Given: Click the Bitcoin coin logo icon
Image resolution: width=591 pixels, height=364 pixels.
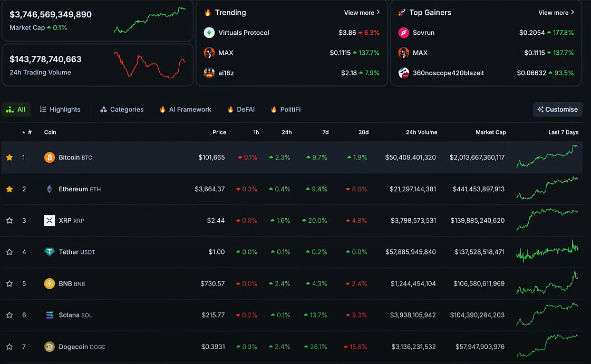Looking at the screenshot, I should pos(49,158).
